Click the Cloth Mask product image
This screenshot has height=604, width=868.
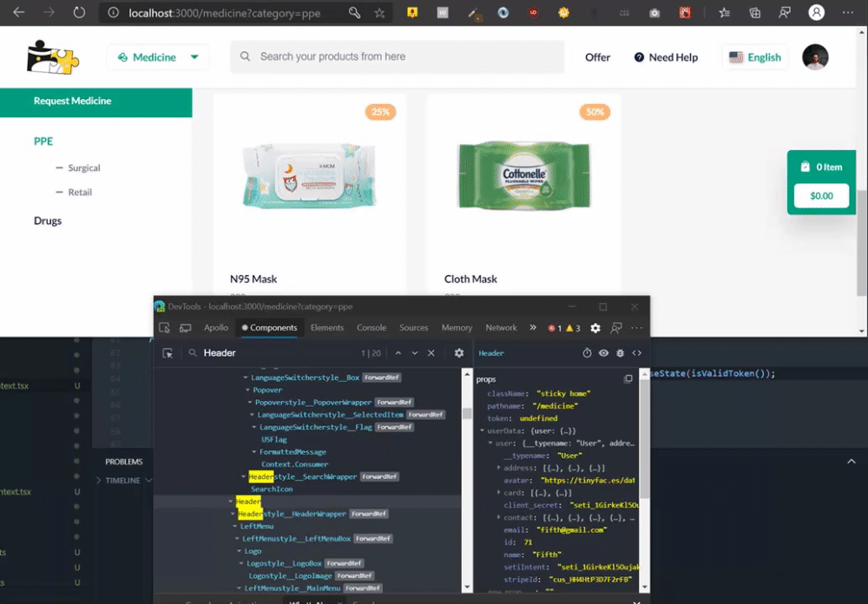point(523,175)
